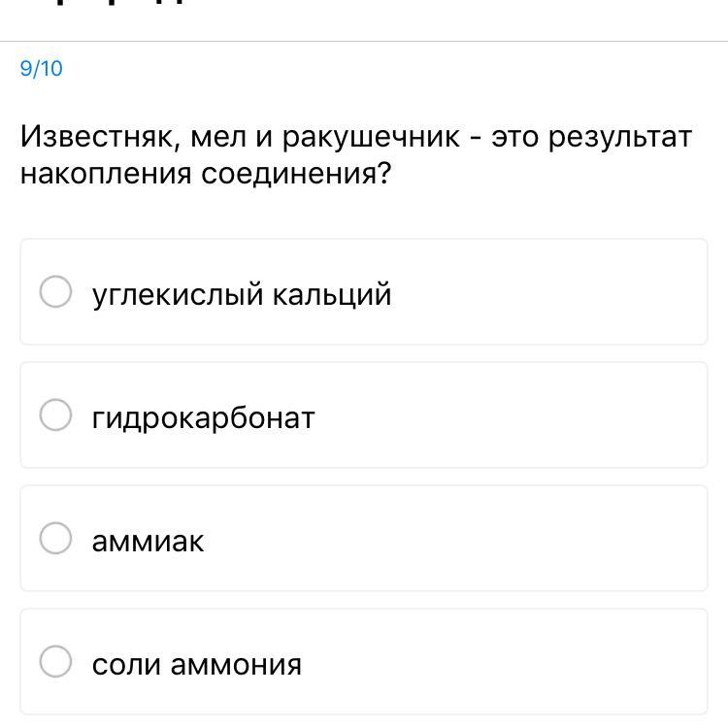This screenshot has width=728, height=728.
Task: Tap the гидрокарбонат answer label
Action: [x=204, y=418]
